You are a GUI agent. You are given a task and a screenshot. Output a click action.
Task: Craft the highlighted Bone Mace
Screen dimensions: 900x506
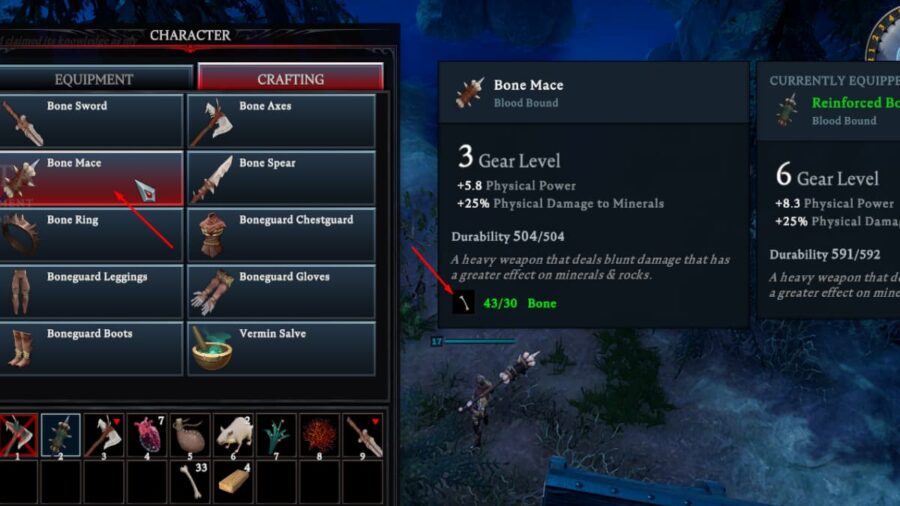point(91,178)
